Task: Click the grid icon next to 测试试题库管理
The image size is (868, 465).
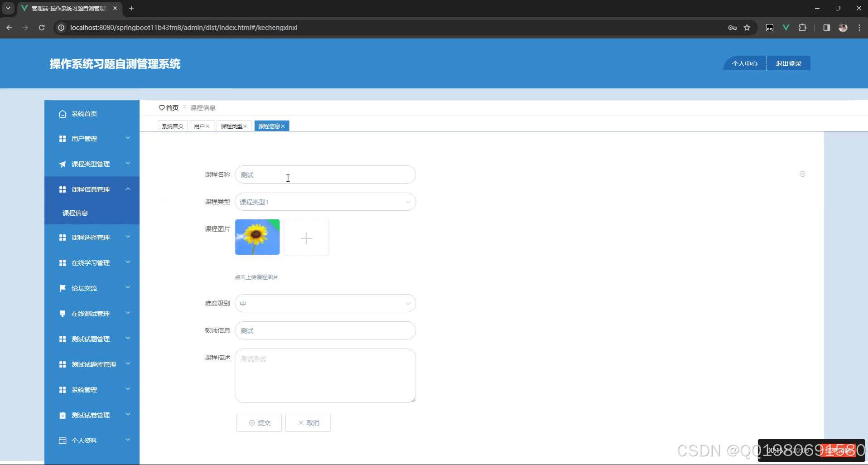Action: click(63, 364)
